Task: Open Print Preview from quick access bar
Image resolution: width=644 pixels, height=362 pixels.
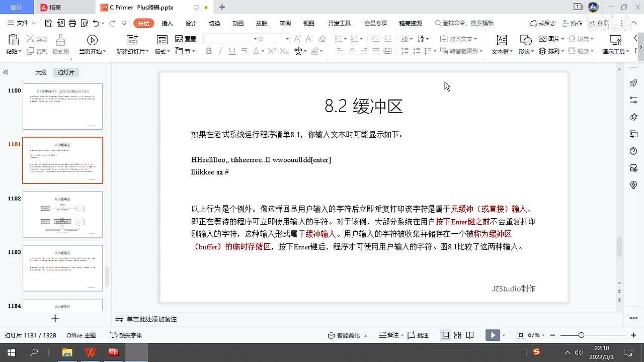Action: (84, 23)
